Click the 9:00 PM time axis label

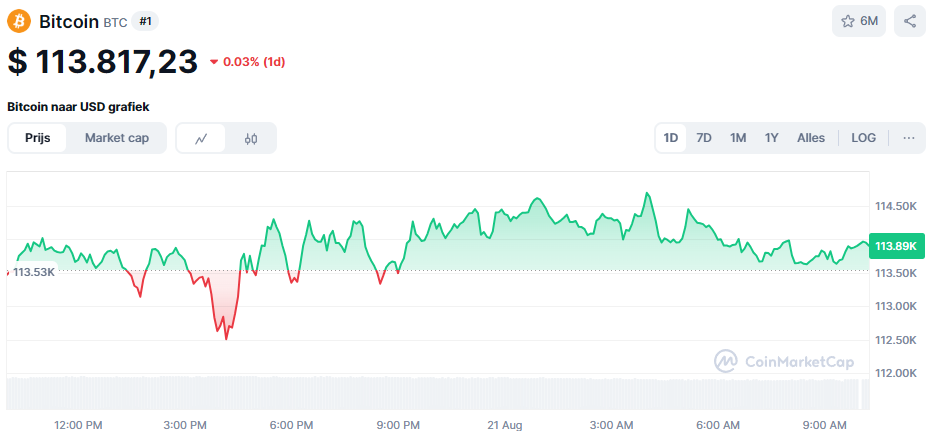tap(398, 425)
